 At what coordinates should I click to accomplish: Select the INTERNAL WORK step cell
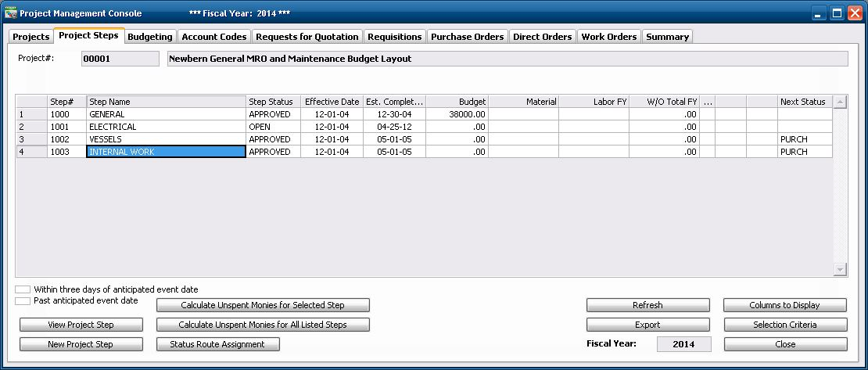166,152
